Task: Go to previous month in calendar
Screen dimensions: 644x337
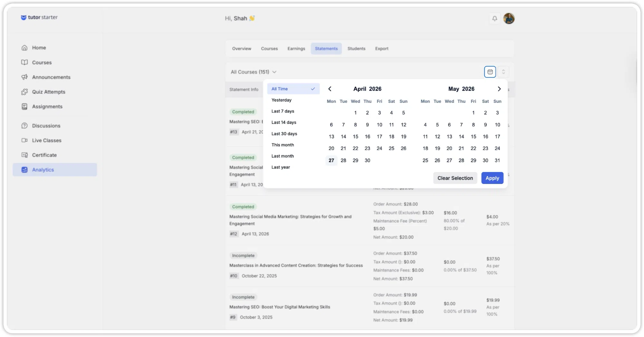Action: pyautogui.click(x=330, y=89)
